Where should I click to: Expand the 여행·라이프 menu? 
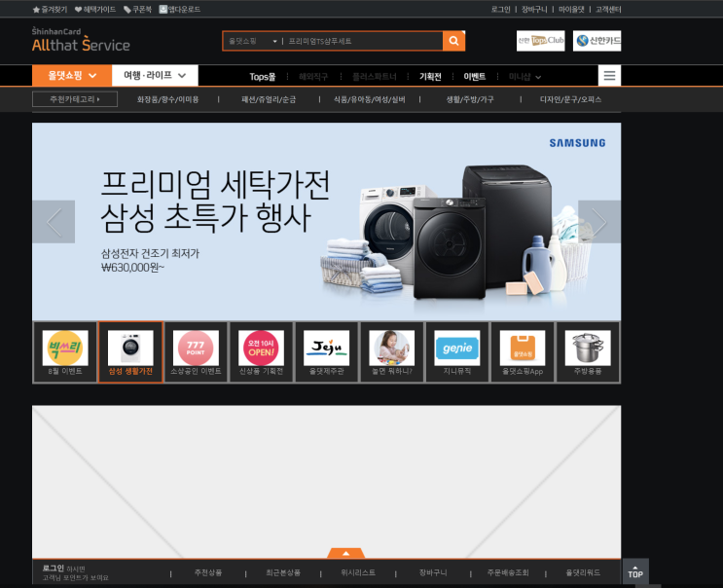[x=155, y=75]
